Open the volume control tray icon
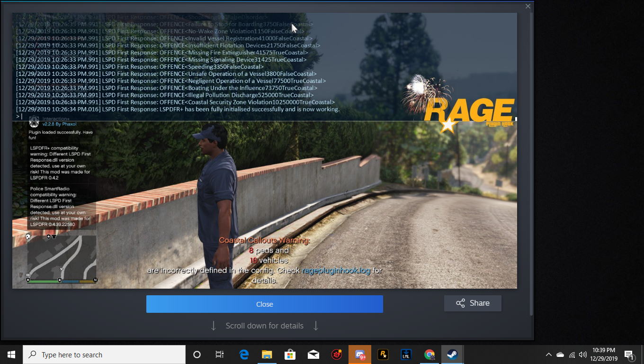The height and width of the screenshot is (364, 644). [583, 355]
